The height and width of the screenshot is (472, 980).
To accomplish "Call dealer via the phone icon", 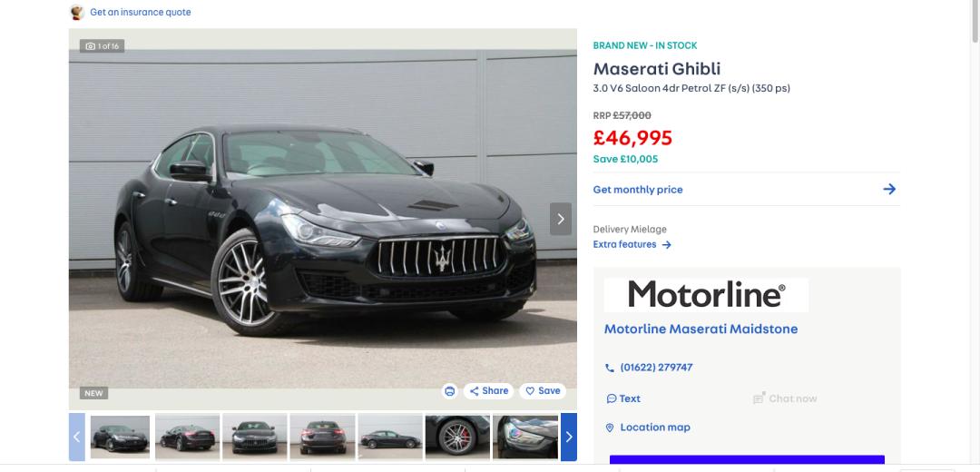I will (610, 369).
